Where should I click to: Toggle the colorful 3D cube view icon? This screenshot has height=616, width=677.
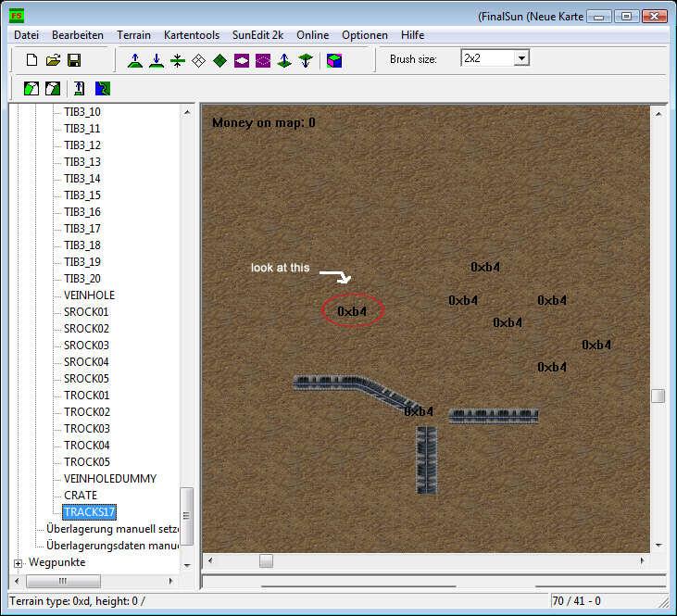334,60
